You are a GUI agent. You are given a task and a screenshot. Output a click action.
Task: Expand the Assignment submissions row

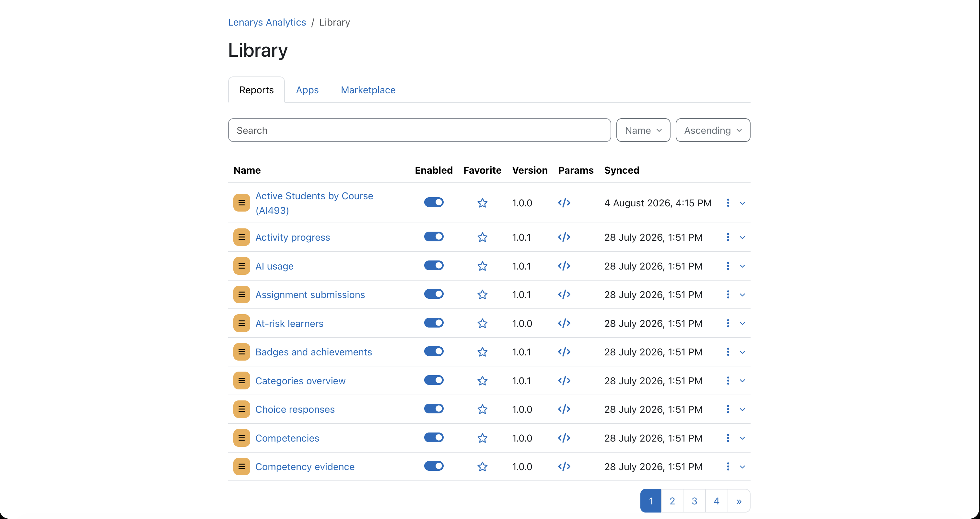(x=742, y=295)
